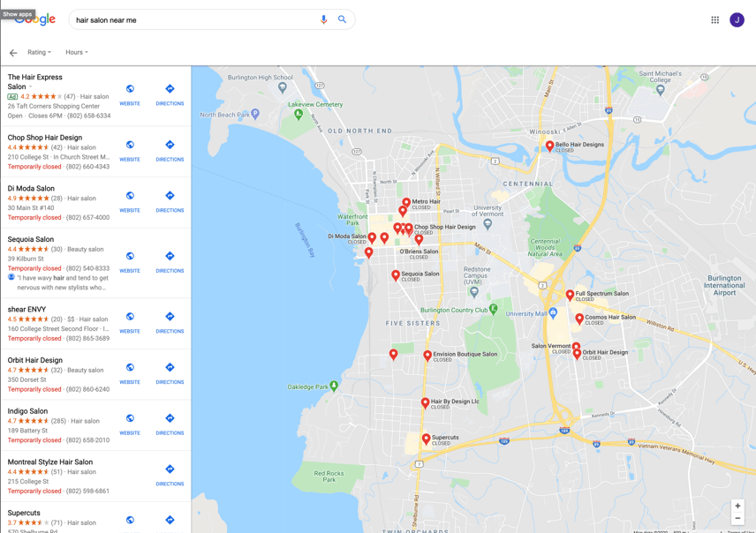
Task: Click Cosmos Hair Salon map pin
Action: click(x=579, y=319)
